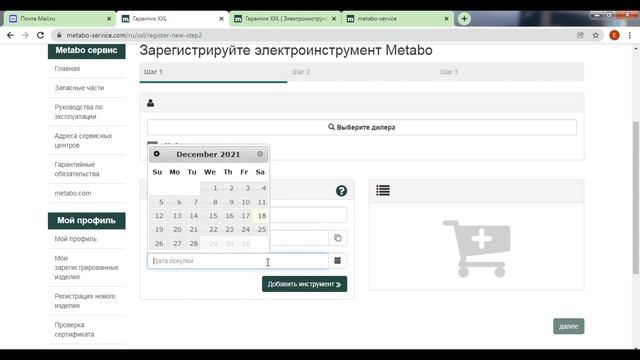The image size is (640, 360).
Task: Open Проверка сертификата link
Action: 74,329
